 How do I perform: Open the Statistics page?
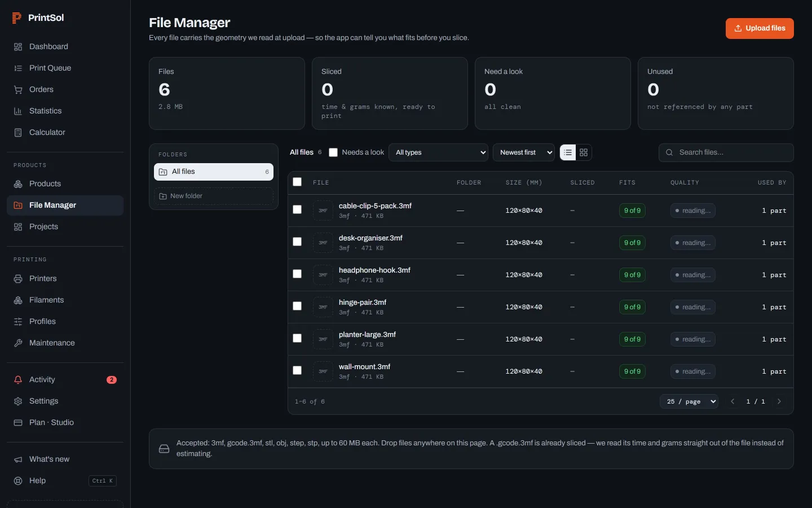65,111
